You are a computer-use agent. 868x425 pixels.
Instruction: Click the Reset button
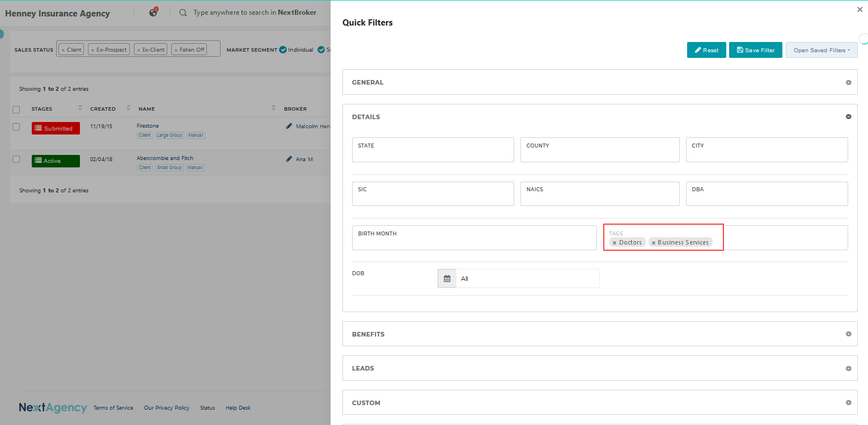706,50
